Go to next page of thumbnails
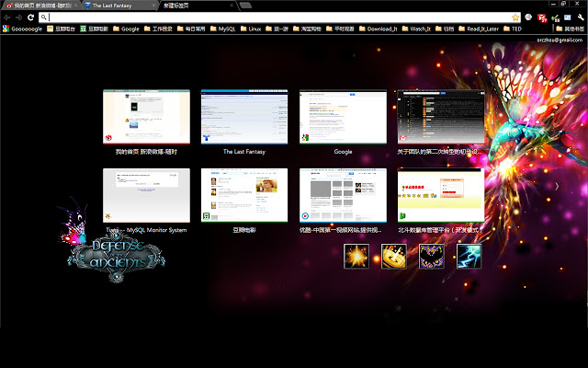Viewport: 588px width, 368px height. click(557, 186)
